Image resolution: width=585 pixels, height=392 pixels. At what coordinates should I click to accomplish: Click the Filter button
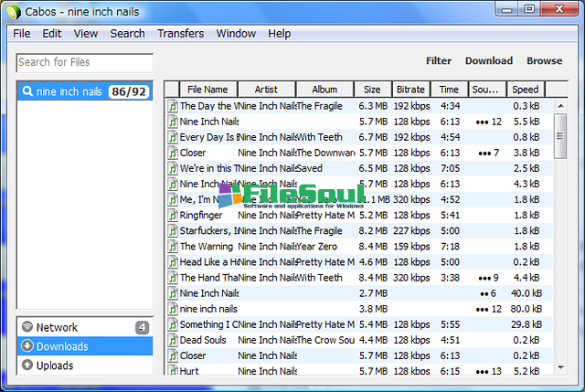(x=439, y=61)
